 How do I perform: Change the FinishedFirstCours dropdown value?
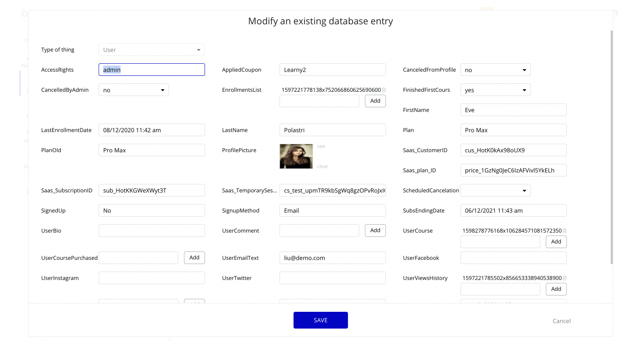click(495, 90)
